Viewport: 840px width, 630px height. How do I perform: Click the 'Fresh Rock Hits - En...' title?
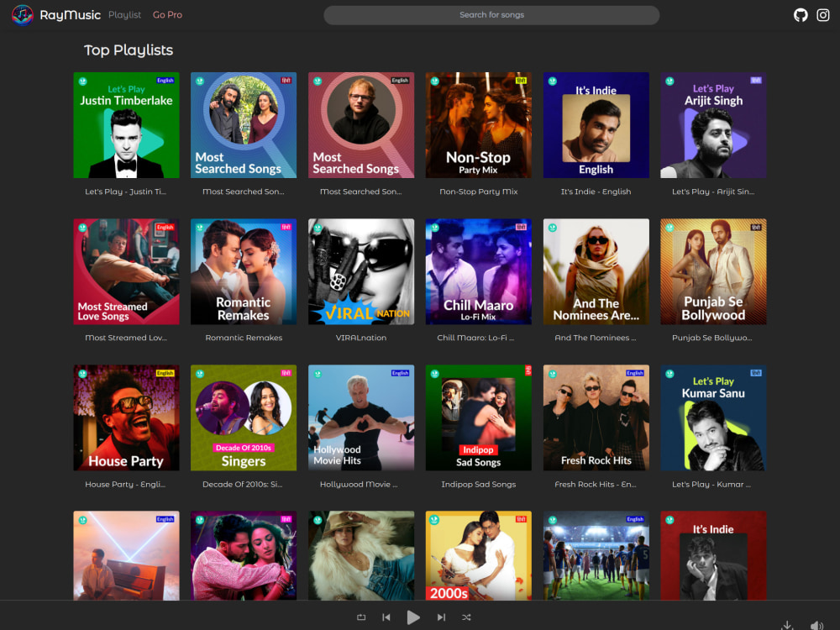click(x=596, y=485)
